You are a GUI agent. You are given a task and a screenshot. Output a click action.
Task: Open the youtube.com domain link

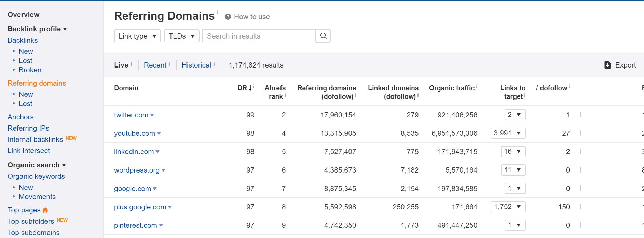coord(135,133)
